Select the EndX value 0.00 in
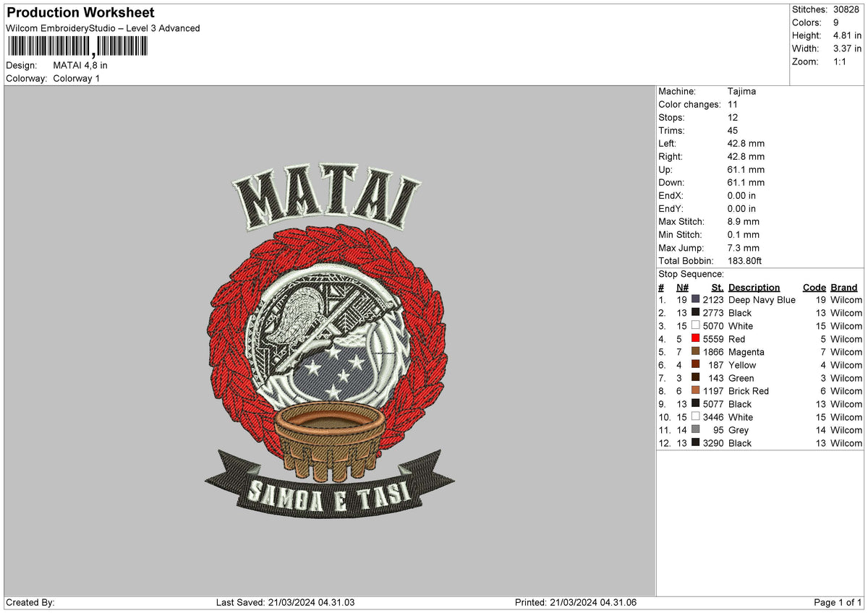The image size is (868, 613). (x=741, y=195)
